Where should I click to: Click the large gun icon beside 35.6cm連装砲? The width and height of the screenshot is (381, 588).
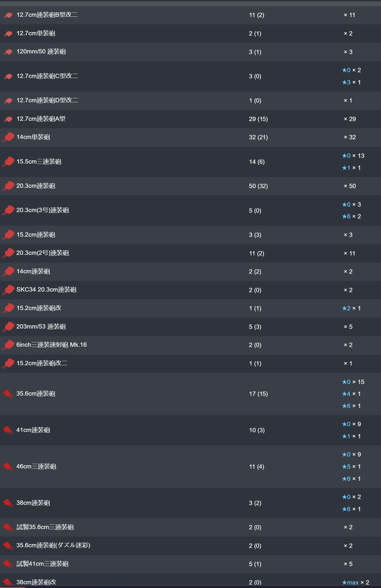point(8,394)
